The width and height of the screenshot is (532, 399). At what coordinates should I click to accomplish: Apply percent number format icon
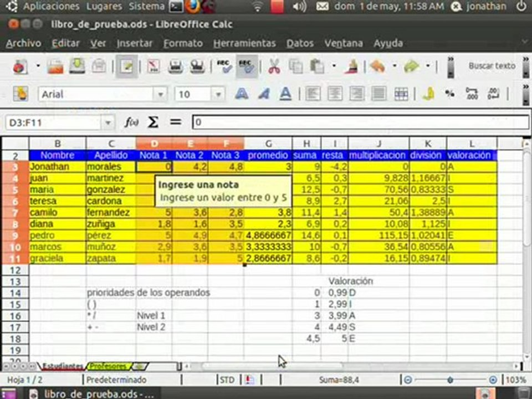click(450, 94)
